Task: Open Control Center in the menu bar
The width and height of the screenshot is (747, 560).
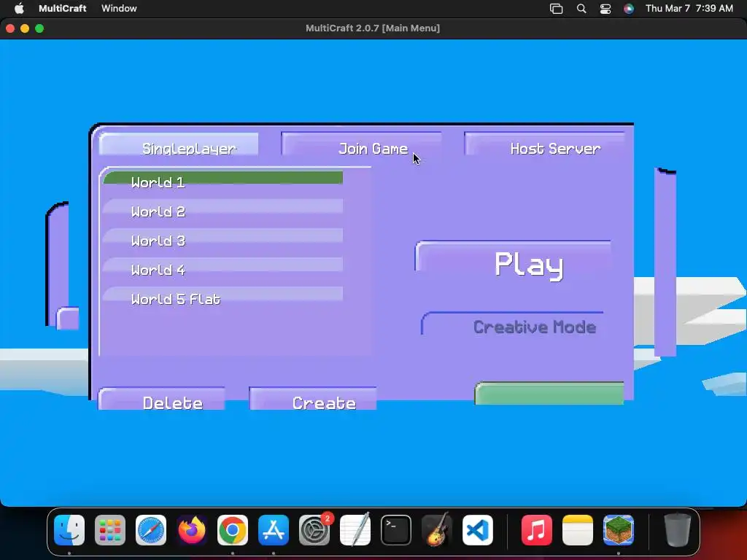Action: pyautogui.click(x=605, y=9)
